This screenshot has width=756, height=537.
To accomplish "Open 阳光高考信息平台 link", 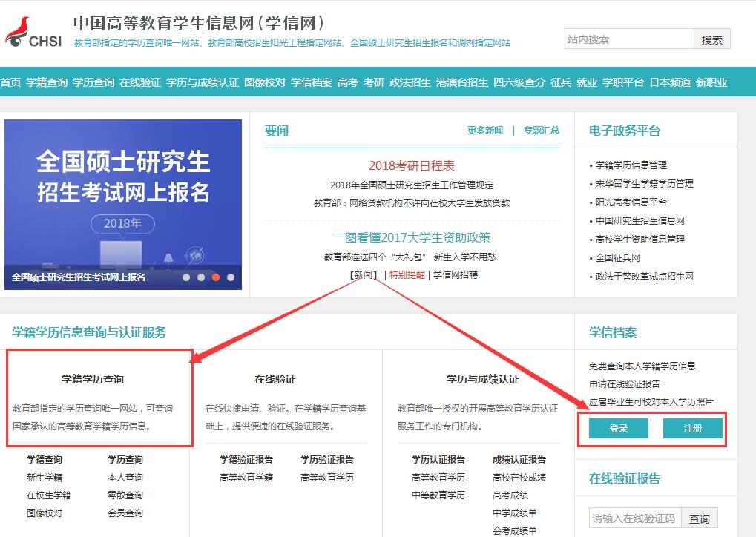I will (631, 202).
